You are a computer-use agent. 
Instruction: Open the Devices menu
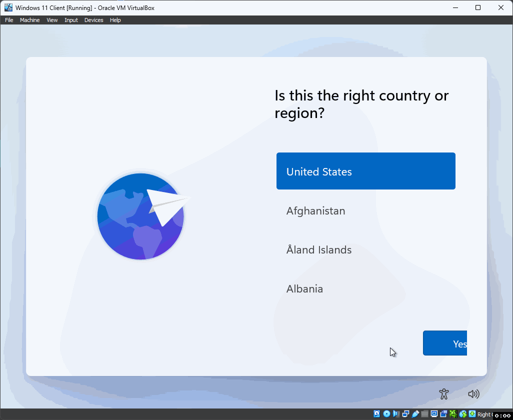(x=93, y=20)
